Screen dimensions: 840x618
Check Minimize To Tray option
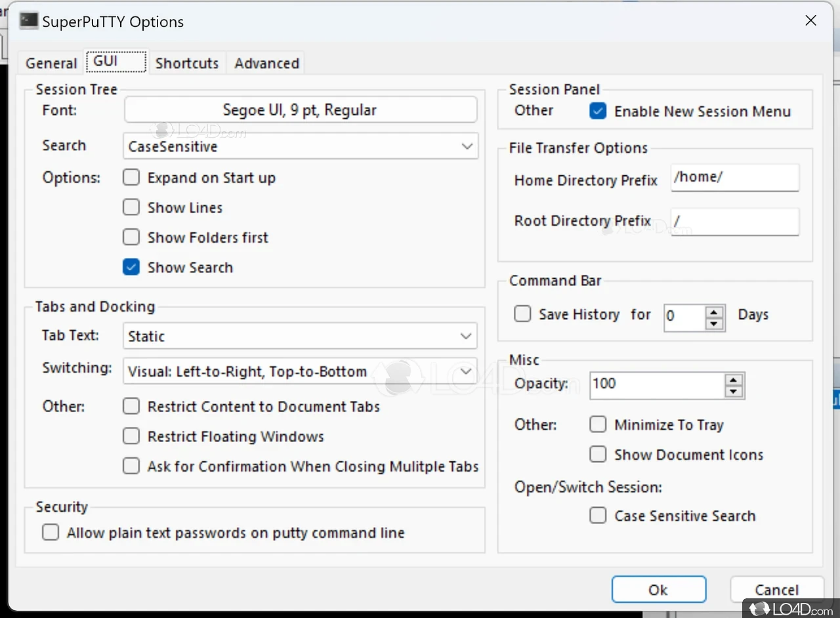(x=598, y=424)
